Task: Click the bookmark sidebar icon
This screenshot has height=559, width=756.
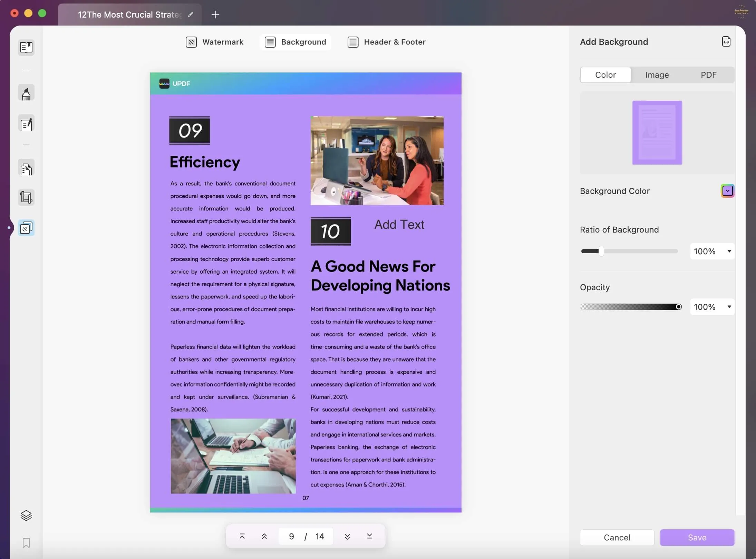Action: coord(26,543)
